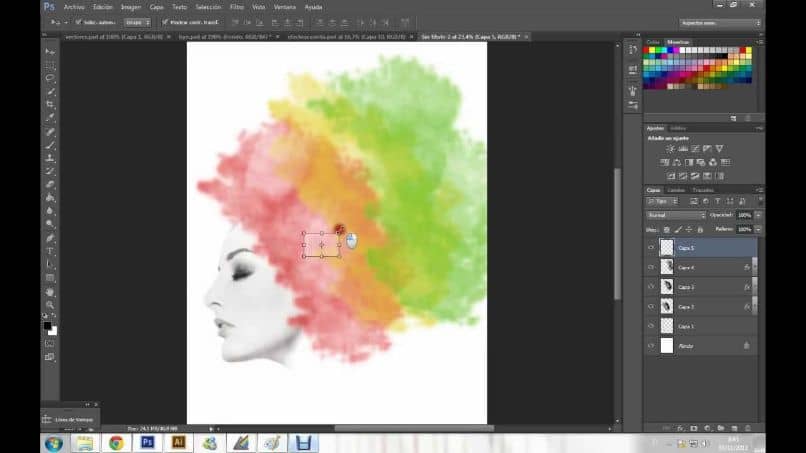The image size is (806, 453).
Task: Pick the Crop tool
Action: (50, 104)
